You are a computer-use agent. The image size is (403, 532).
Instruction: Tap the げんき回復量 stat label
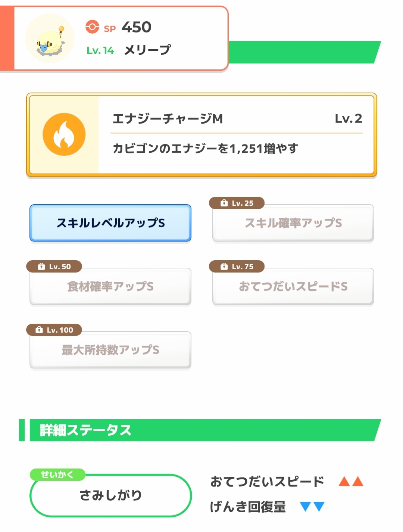(x=248, y=507)
